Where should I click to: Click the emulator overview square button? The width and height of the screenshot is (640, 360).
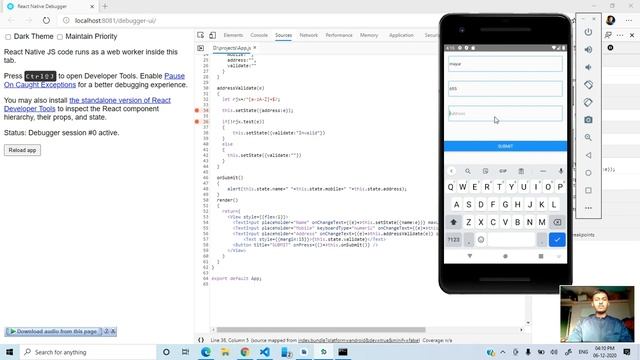coord(588,190)
